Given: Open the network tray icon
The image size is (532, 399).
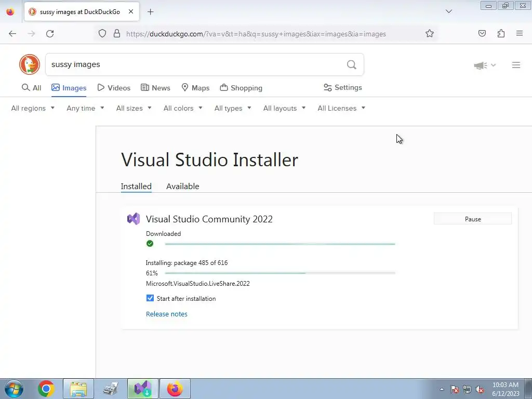Looking at the screenshot, I should pos(467,389).
